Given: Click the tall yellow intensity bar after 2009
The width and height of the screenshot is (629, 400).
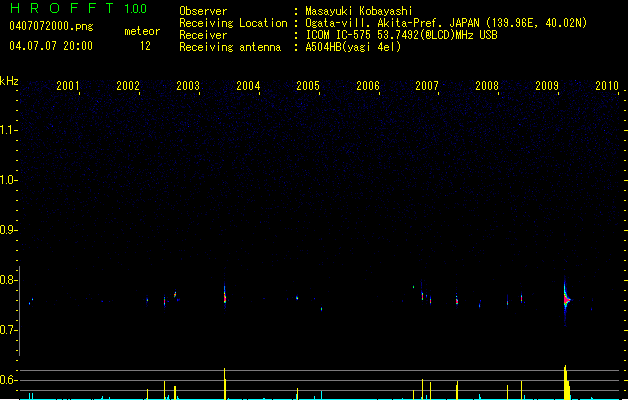Looking at the screenshot, I should coord(566,382).
